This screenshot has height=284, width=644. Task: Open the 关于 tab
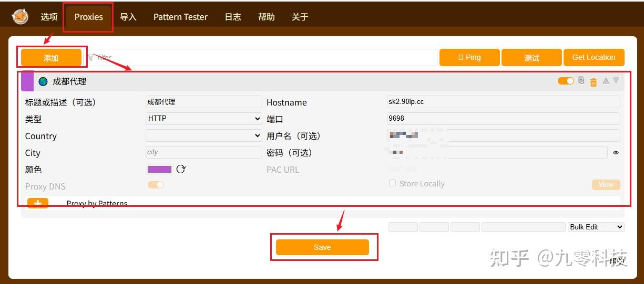300,17
